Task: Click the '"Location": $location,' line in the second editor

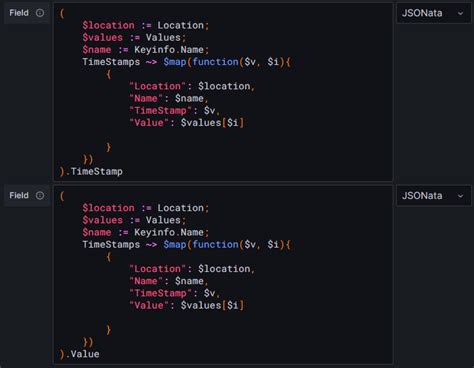Action: tap(192, 269)
